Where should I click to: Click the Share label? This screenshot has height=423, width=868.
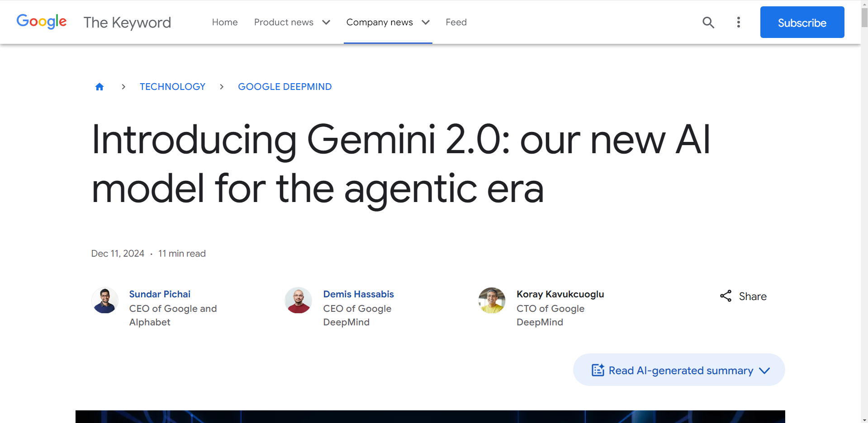pyautogui.click(x=753, y=296)
